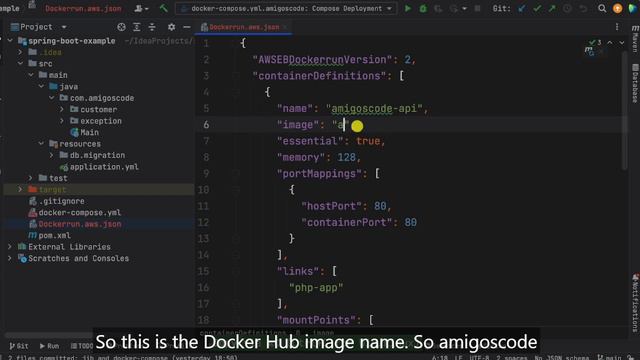Viewport: 640px width, 360px height.
Task: Expand the customer package
Action: 62,109
